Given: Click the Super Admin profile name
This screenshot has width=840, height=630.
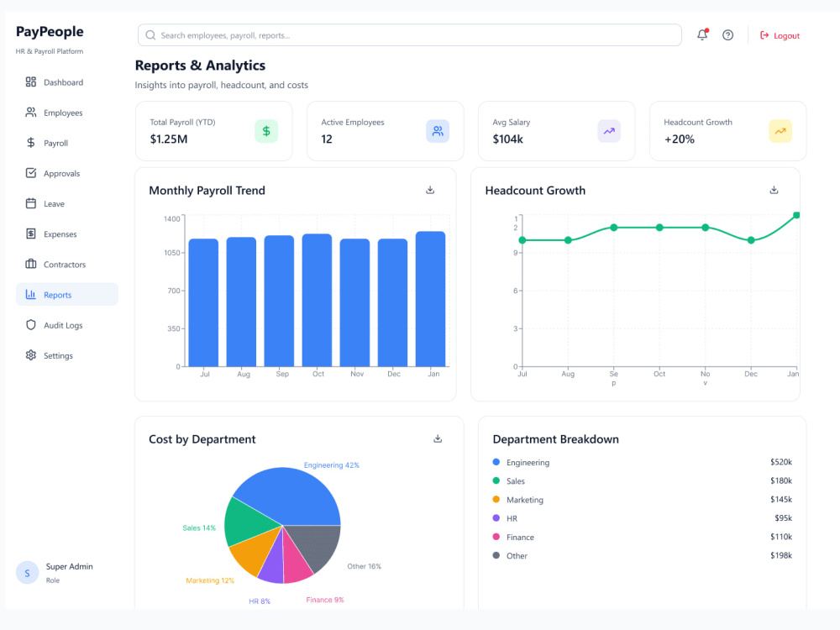Looking at the screenshot, I should click(x=69, y=566).
